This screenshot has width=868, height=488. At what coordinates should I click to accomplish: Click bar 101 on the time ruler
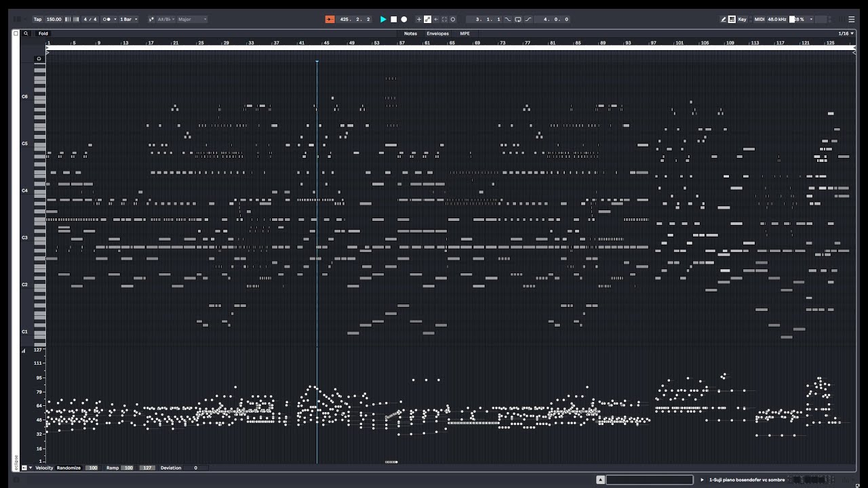click(679, 43)
